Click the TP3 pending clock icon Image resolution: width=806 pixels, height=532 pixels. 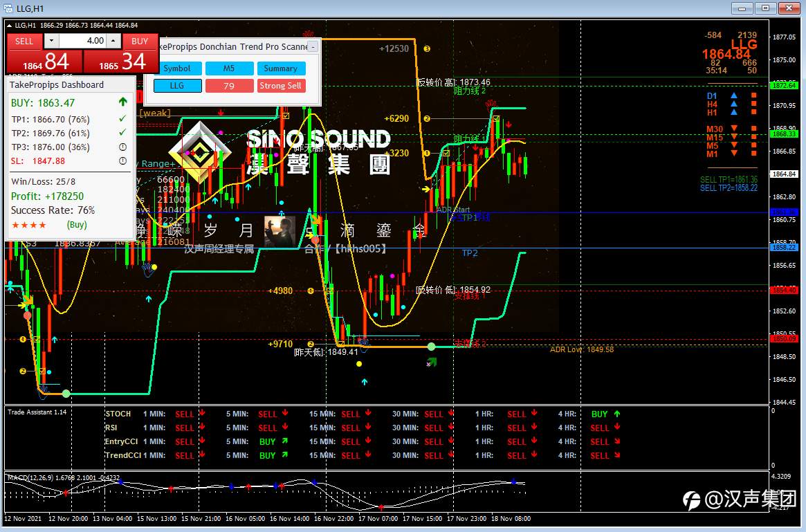pyautogui.click(x=123, y=147)
